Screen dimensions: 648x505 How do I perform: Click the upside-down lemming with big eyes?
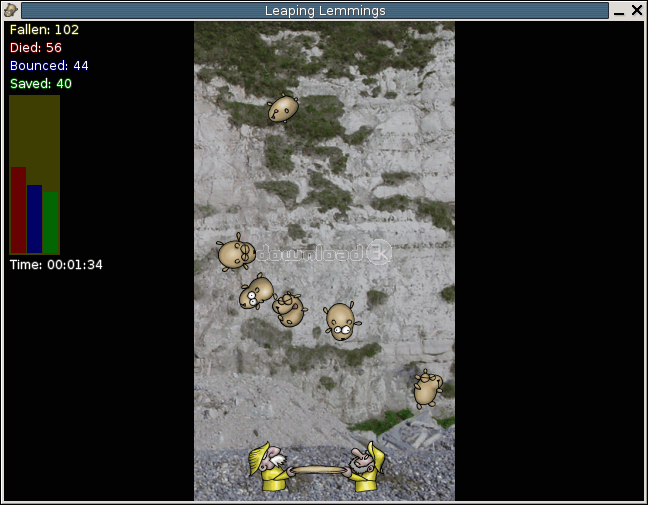(342, 321)
